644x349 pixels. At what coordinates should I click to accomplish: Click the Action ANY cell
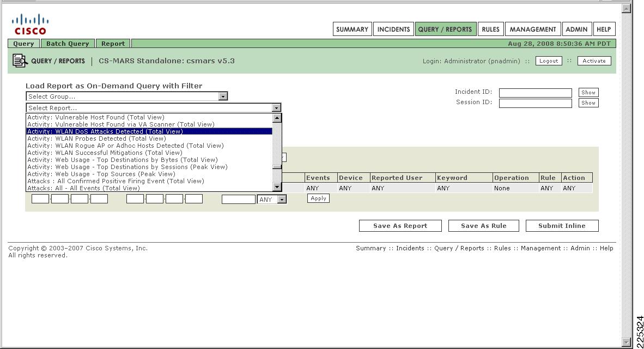click(576, 188)
